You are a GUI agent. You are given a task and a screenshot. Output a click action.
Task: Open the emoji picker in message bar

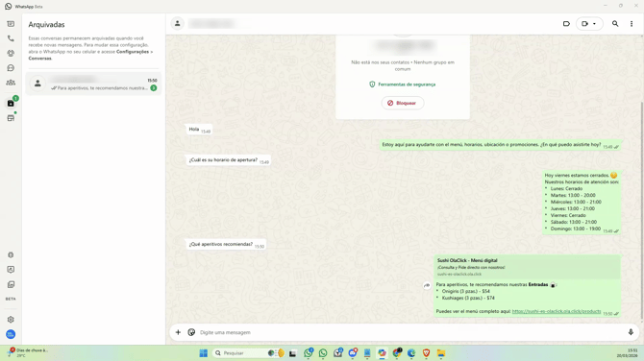(191, 332)
